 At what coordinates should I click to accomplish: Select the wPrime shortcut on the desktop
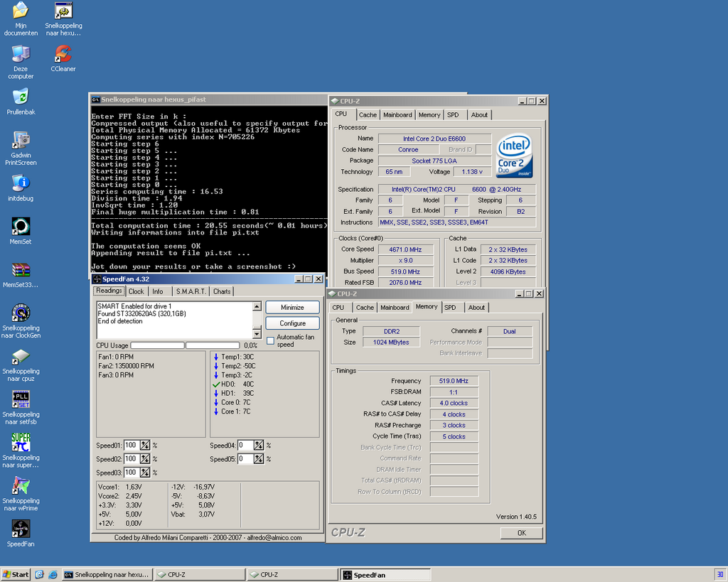(x=21, y=494)
